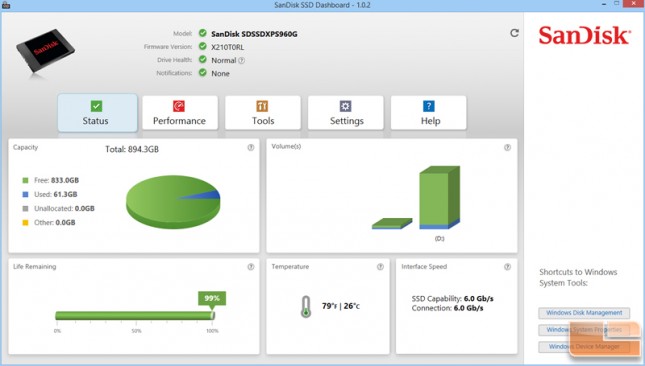Open Windows Device Manager shortcut
This screenshot has height=366, width=645.
pyautogui.click(x=584, y=347)
